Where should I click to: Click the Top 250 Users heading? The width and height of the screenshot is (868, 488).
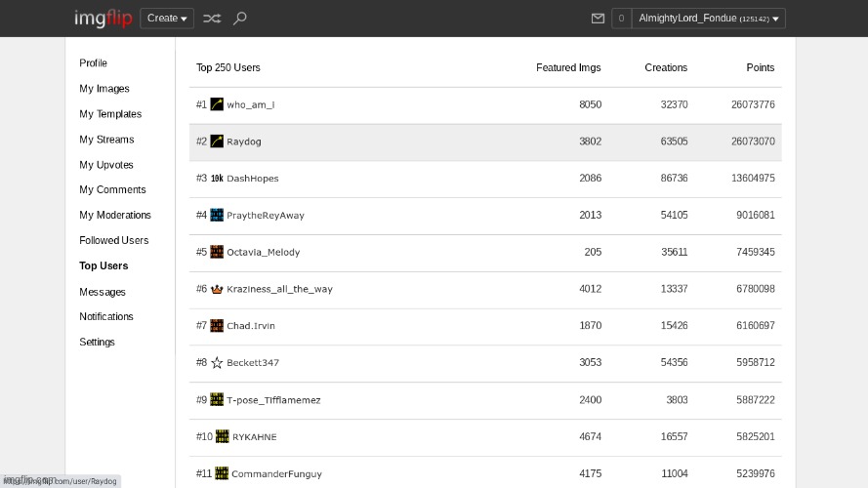pos(228,67)
